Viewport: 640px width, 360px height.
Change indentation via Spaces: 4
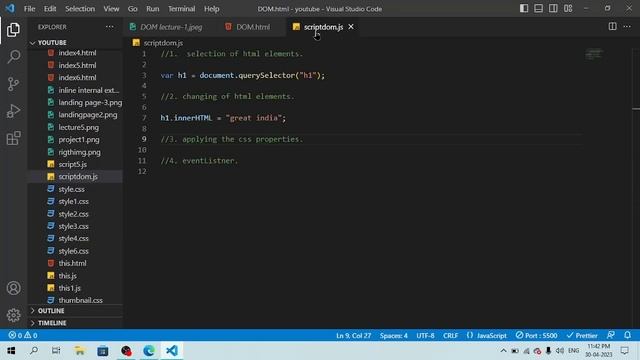click(x=393, y=336)
